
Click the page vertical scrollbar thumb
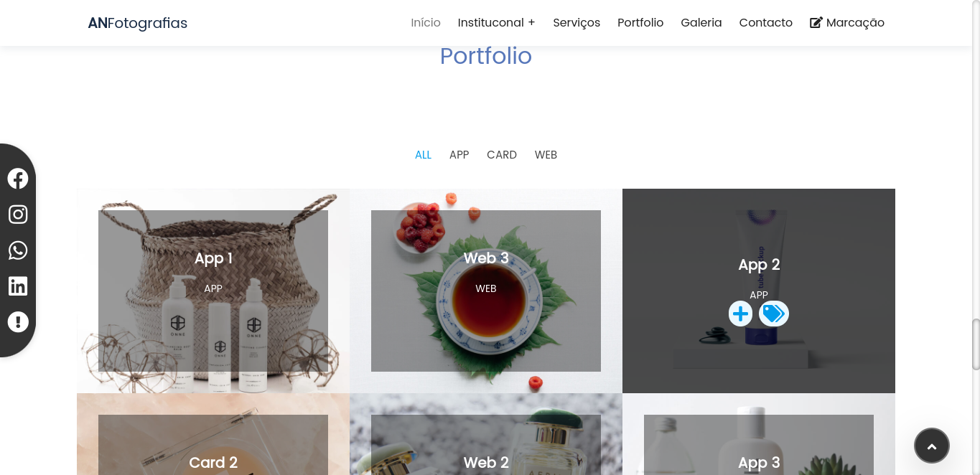point(976,344)
